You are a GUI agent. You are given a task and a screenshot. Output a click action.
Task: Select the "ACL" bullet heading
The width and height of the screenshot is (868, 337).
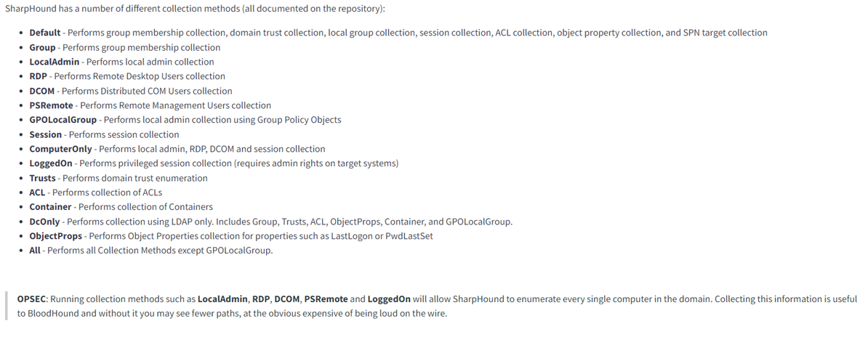click(37, 192)
